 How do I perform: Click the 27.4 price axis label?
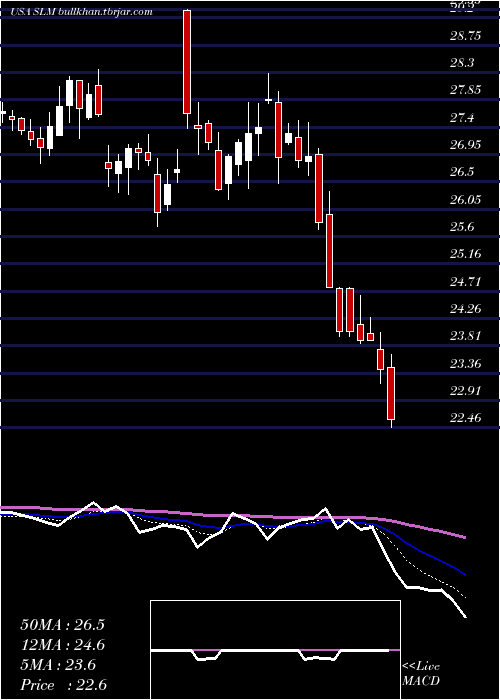[x=462, y=118]
